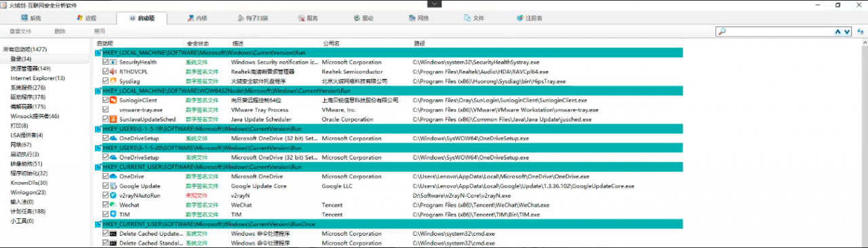The height and width of the screenshot is (248, 868).
Task: Click the 禁用 toolbar button
Action: click(x=100, y=31)
